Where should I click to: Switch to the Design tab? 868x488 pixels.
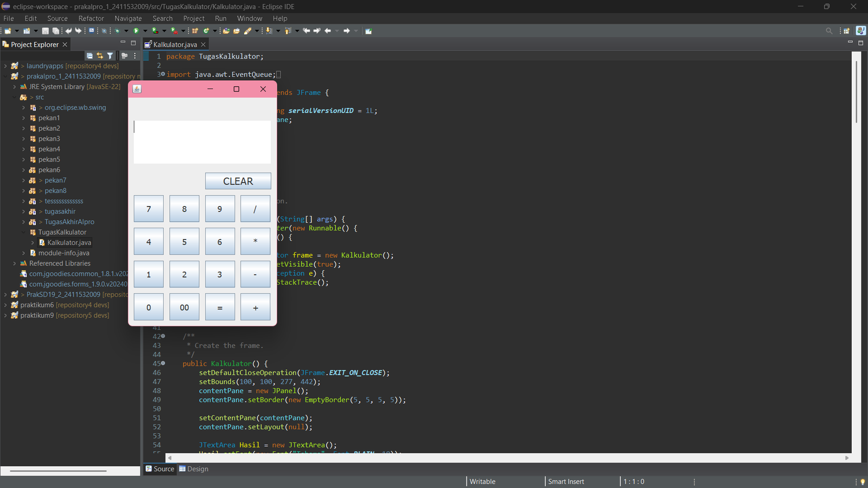(194, 469)
